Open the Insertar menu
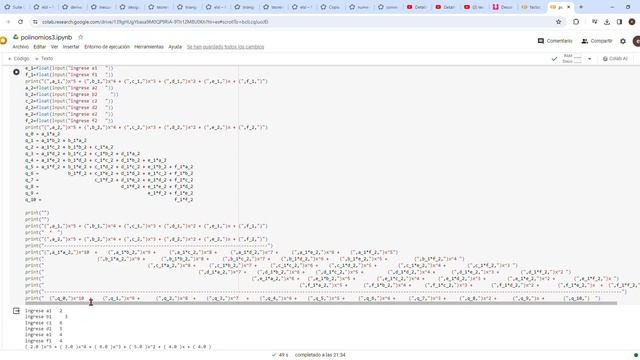This screenshot has height=360, width=640. pos(71,47)
